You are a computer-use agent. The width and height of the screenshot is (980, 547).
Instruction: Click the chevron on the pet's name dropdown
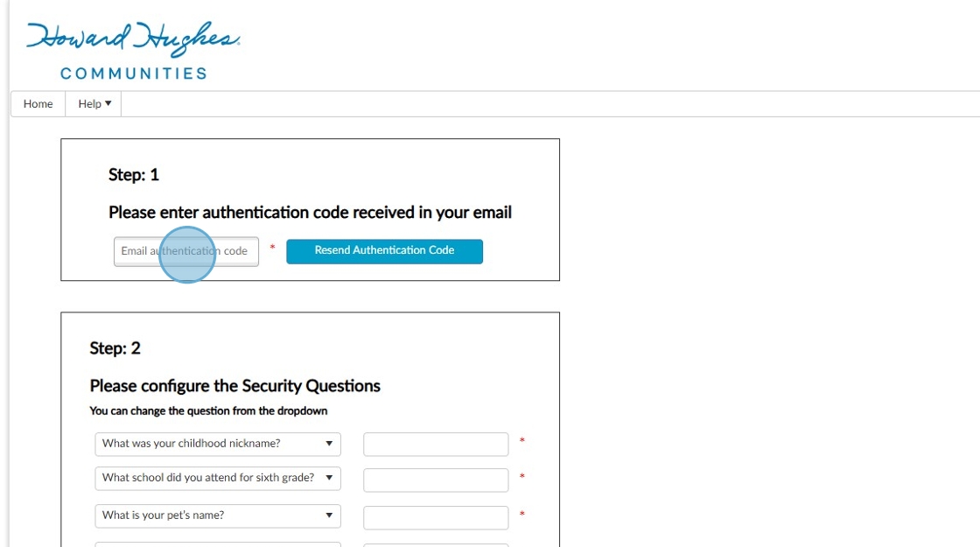pos(328,516)
